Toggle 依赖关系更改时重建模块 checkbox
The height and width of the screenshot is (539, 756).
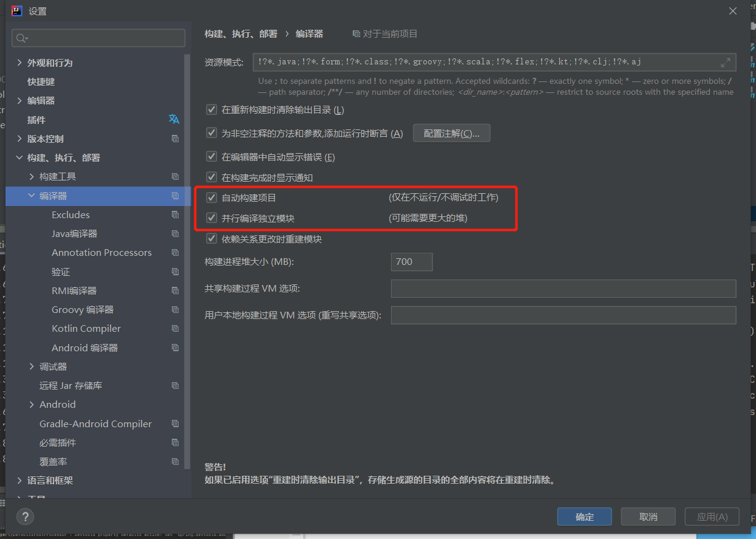click(211, 239)
